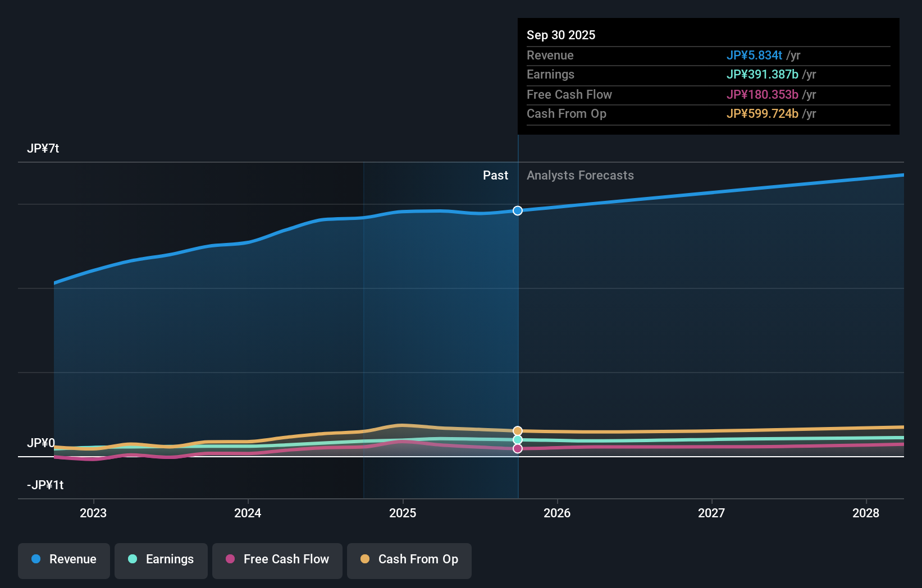
Task: Select the teal Earnings marker on the chart
Action: coord(517,440)
